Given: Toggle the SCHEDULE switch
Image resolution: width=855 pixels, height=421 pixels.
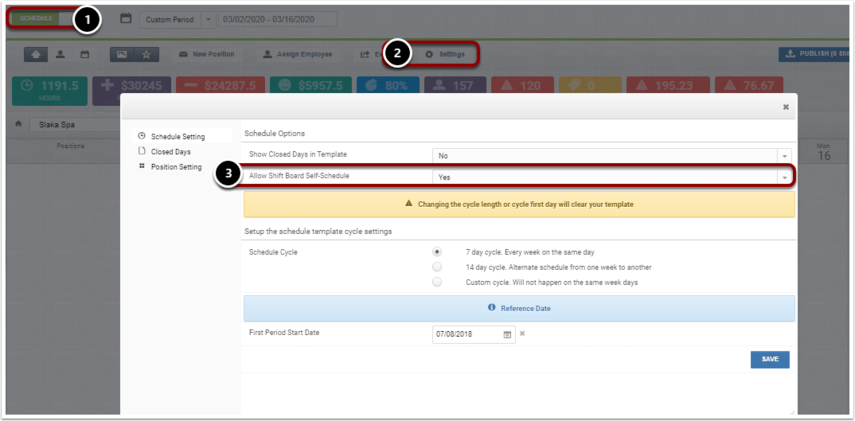Looking at the screenshot, I should click(42, 19).
